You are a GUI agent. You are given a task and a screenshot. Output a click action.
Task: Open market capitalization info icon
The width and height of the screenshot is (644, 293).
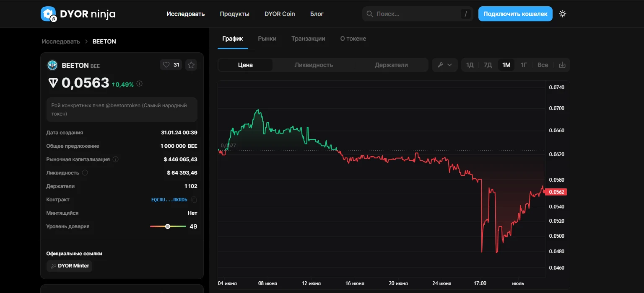click(116, 159)
